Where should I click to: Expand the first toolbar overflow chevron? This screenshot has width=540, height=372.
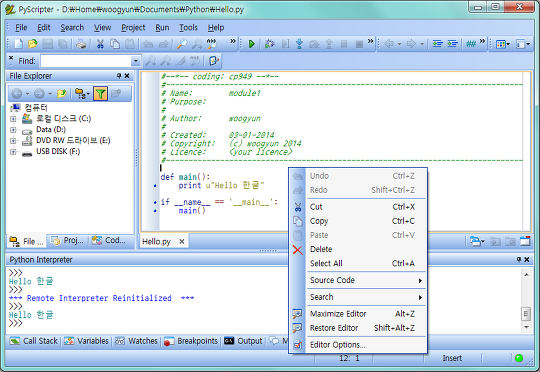(x=233, y=41)
